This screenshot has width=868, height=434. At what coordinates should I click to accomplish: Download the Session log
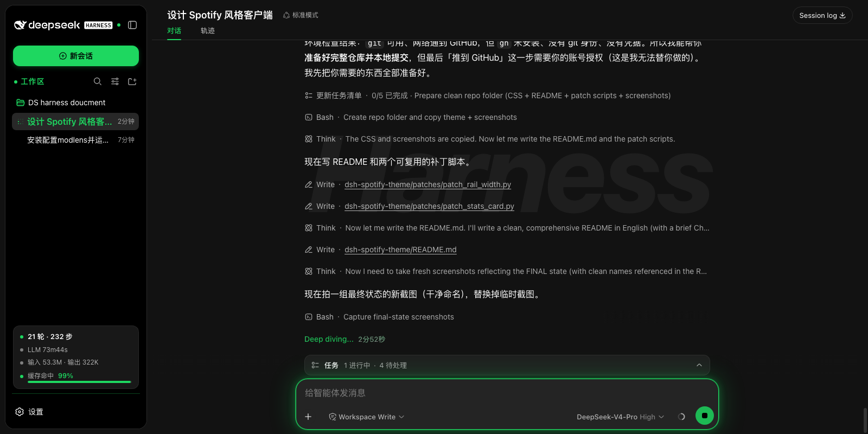tap(822, 15)
